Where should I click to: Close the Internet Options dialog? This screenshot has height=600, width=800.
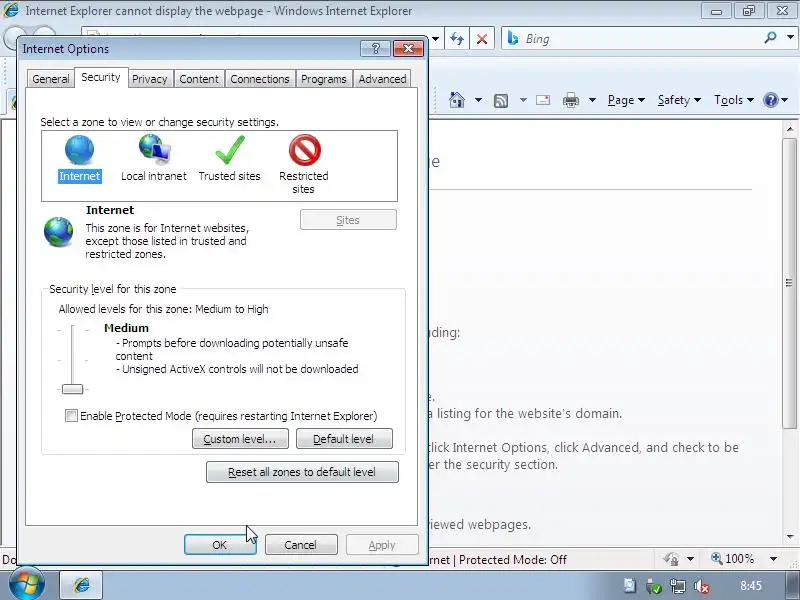tap(408, 48)
